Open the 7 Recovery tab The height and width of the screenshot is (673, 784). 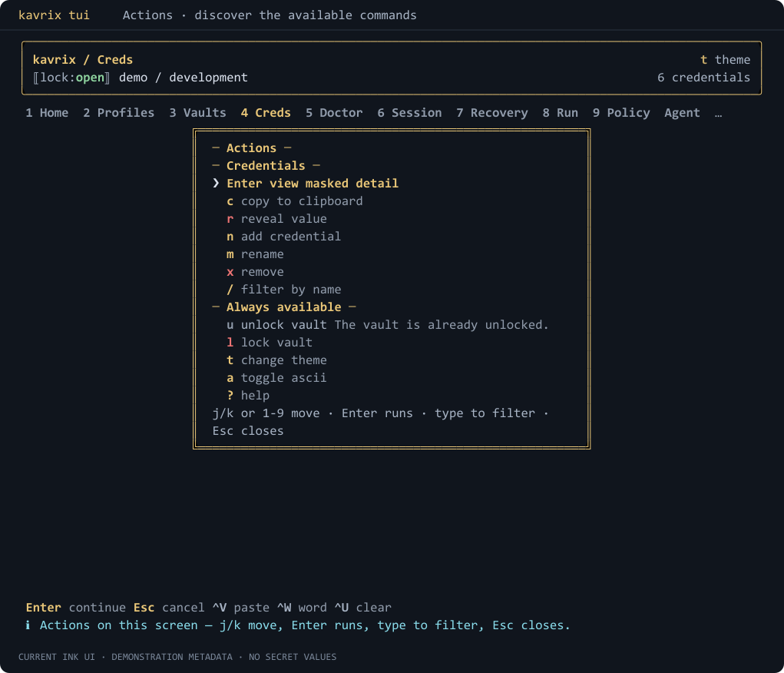pos(492,113)
